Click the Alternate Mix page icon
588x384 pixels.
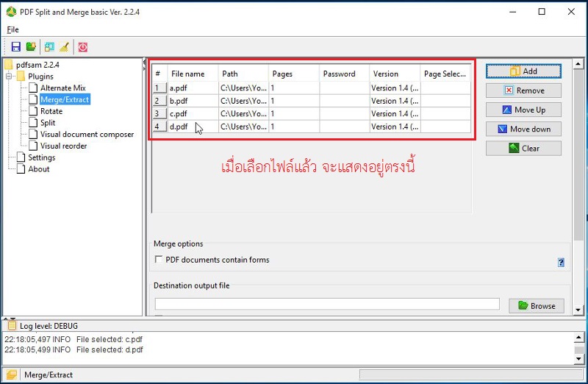coord(33,88)
